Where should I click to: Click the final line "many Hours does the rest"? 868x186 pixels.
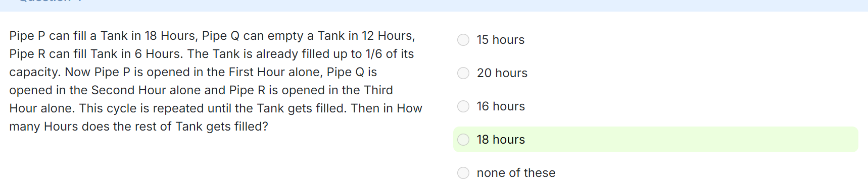coord(138,127)
